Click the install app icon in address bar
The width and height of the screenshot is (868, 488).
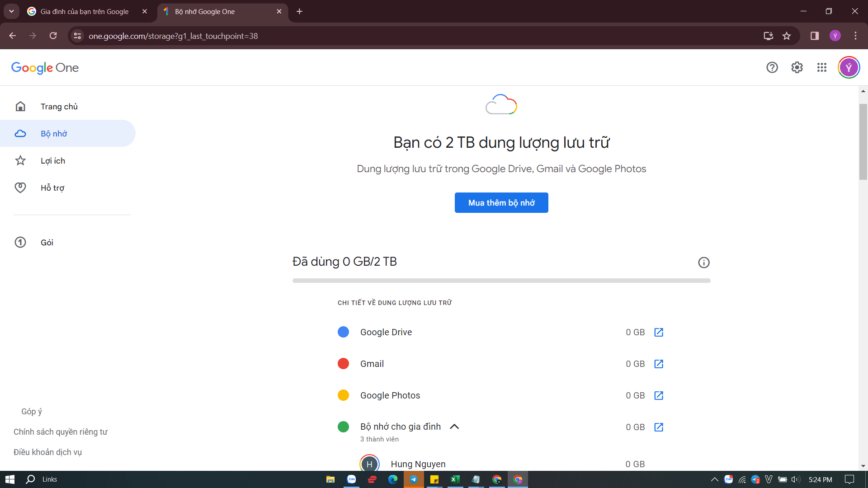point(768,36)
